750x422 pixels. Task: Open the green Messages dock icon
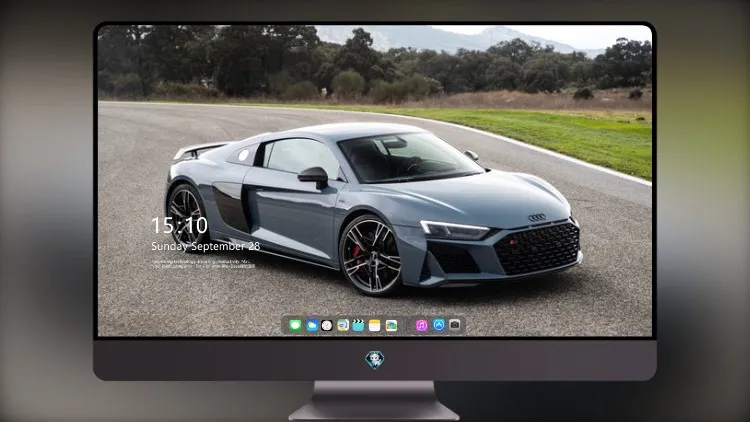click(295, 326)
